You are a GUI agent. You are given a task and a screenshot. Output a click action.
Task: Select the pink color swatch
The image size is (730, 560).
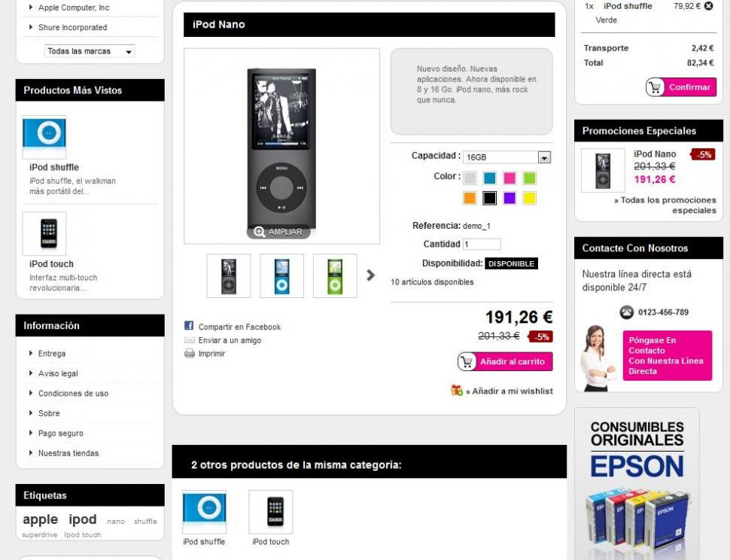pos(509,178)
